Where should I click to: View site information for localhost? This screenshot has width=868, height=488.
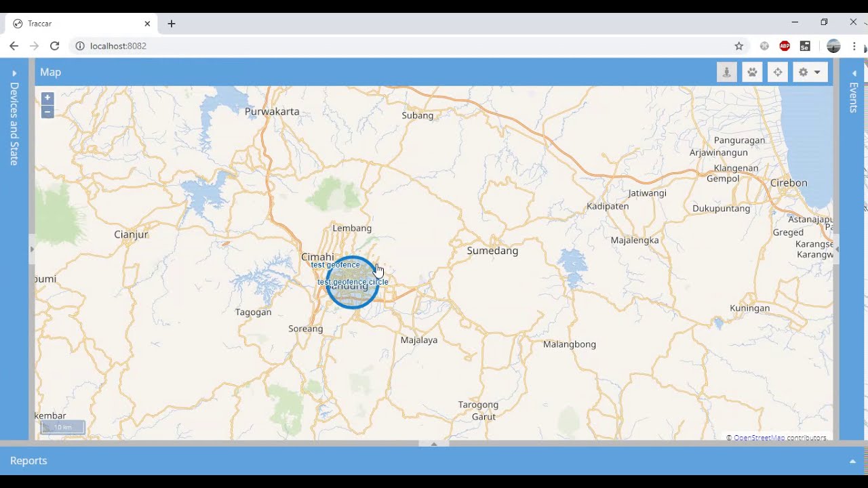point(79,46)
